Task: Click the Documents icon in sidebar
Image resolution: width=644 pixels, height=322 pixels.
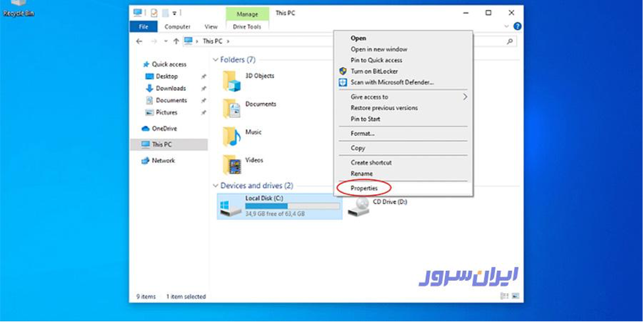Action: click(150, 100)
